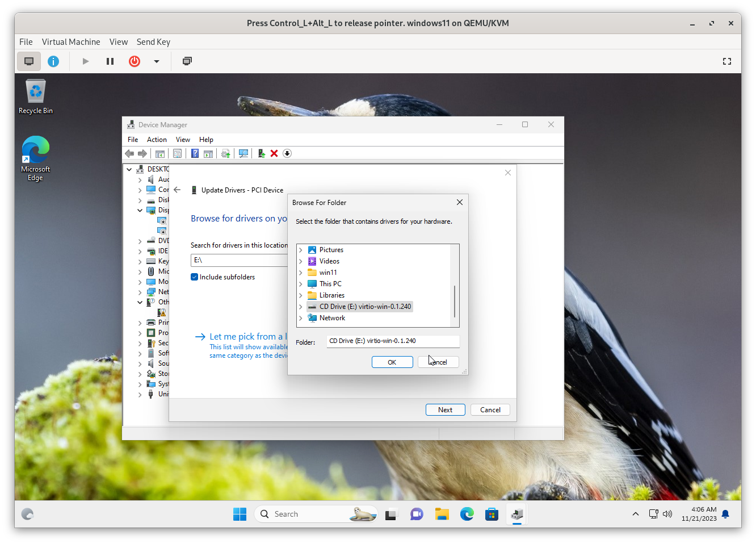Open the Chat icon on the taskbar
756x544 pixels.
[417, 514]
